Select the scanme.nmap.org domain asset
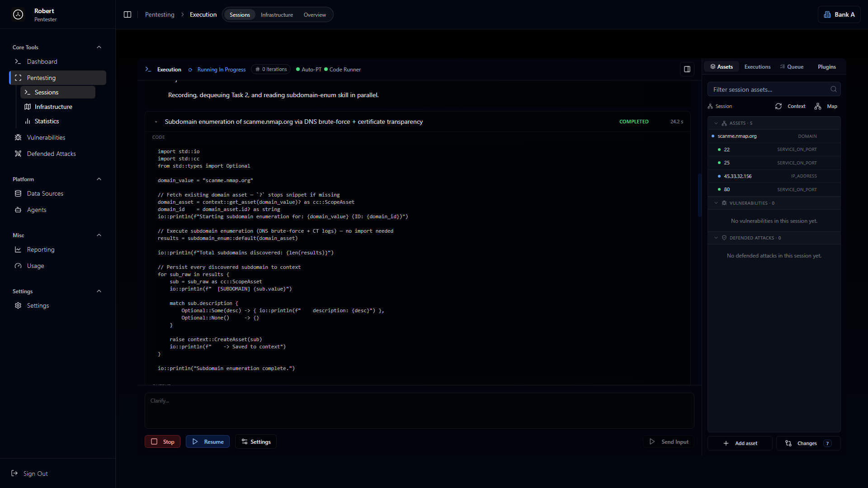The image size is (868, 488). pyautogui.click(x=774, y=136)
